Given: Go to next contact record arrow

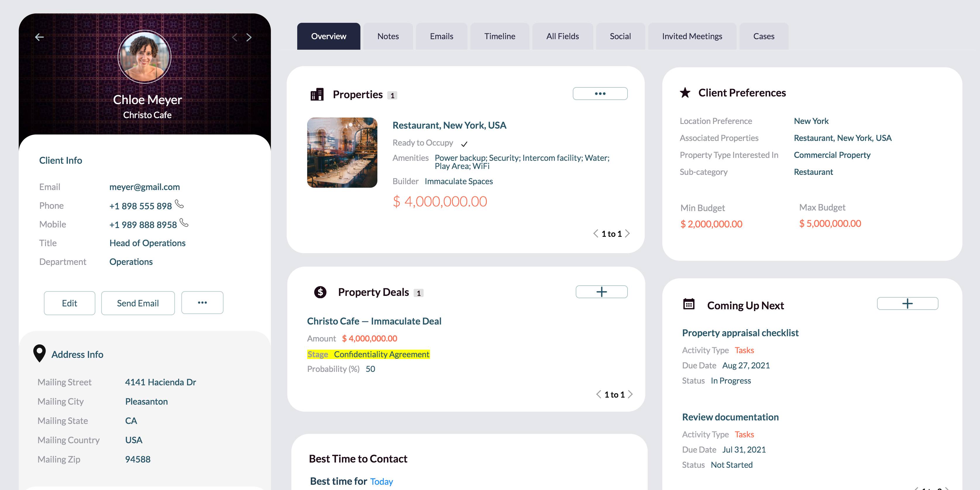Looking at the screenshot, I should (249, 37).
